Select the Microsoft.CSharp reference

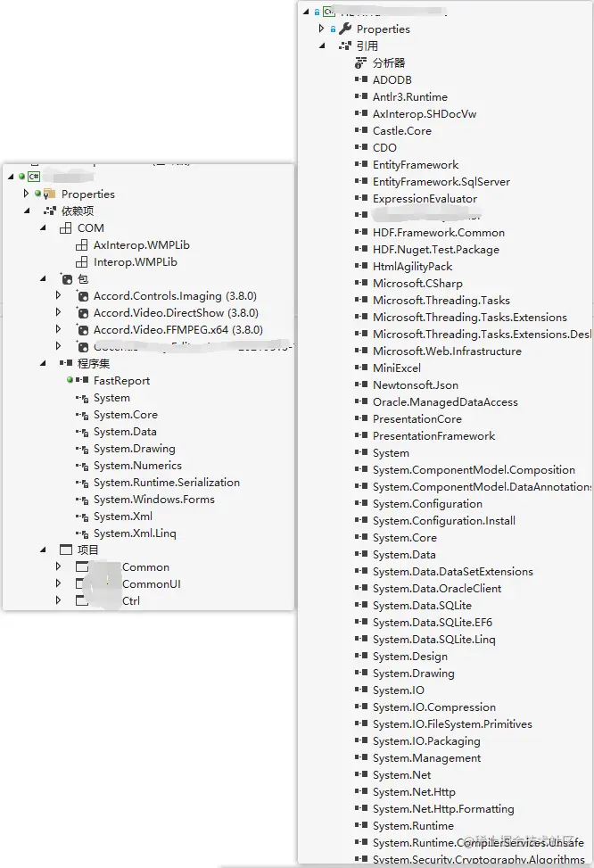click(x=417, y=283)
